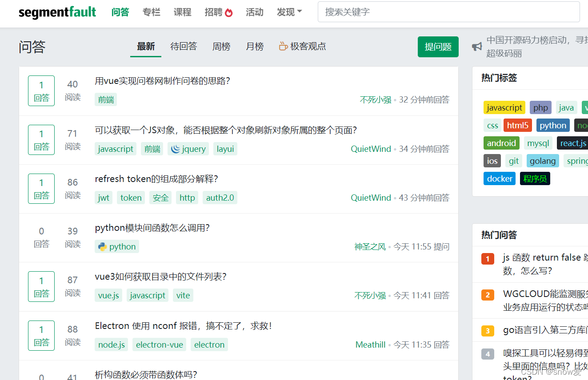Screen dimensions: 588x380
Task: Open question 用vue实现问卷网制作问卷的思路?
Action: (163, 81)
